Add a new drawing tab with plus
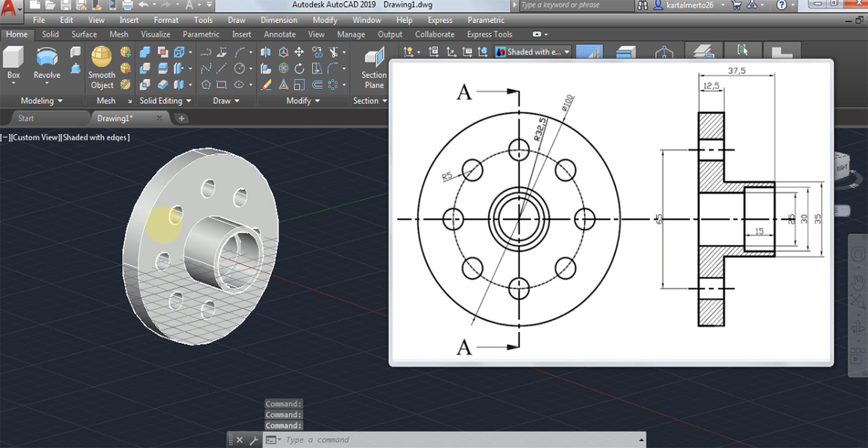 click(182, 119)
